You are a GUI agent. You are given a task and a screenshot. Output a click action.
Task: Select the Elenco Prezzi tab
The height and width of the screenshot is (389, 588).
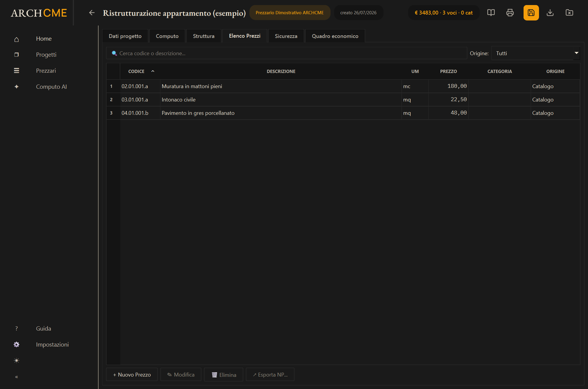pyautogui.click(x=245, y=36)
